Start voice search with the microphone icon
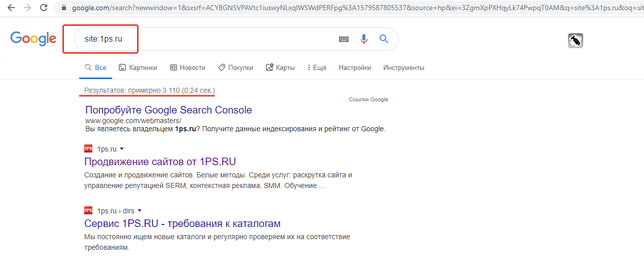 pyautogui.click(x=363, y=39)
